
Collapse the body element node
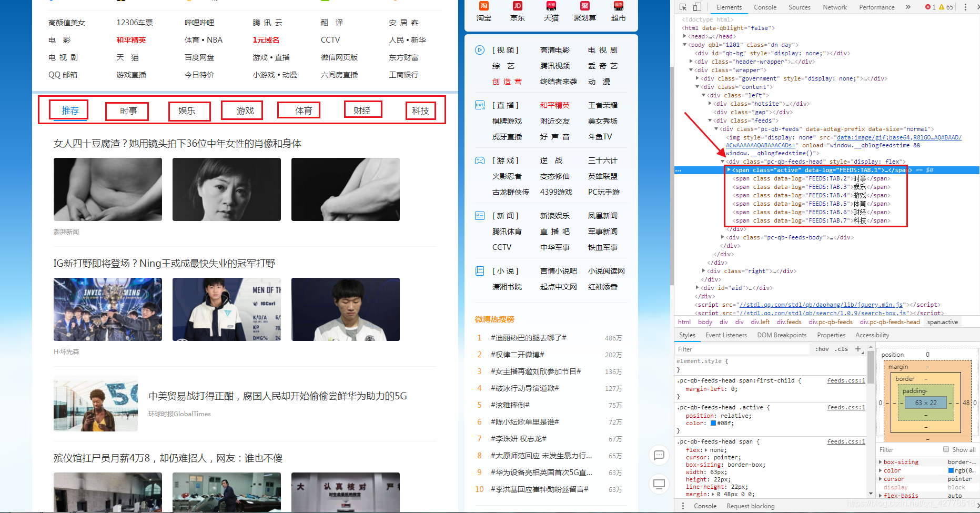coord(684,45)
